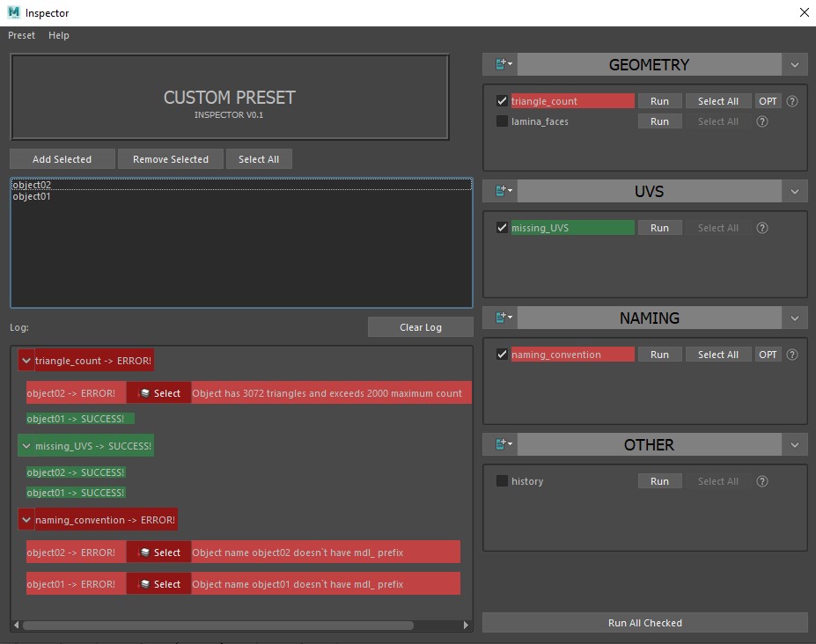Click the mesh Select icon on the object01 naming error
The width and height of the screenshot is (816, 644).
(158, 582)
